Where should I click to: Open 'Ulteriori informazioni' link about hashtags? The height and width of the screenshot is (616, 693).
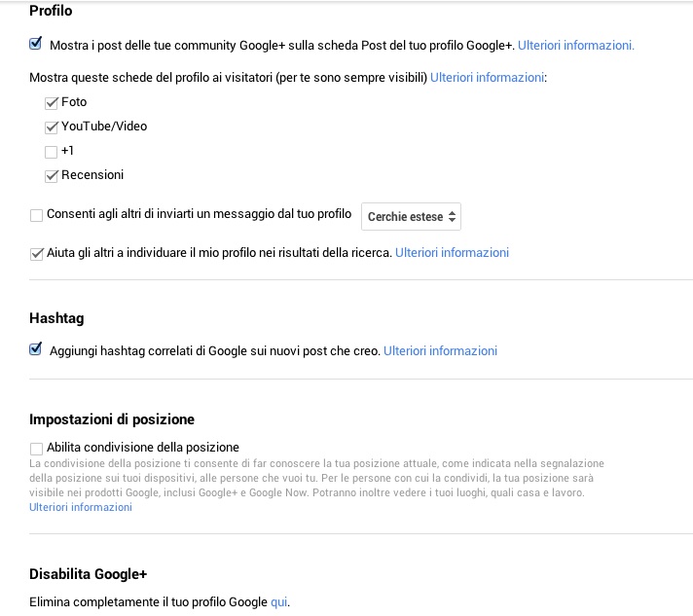click(x=440, y=350)
